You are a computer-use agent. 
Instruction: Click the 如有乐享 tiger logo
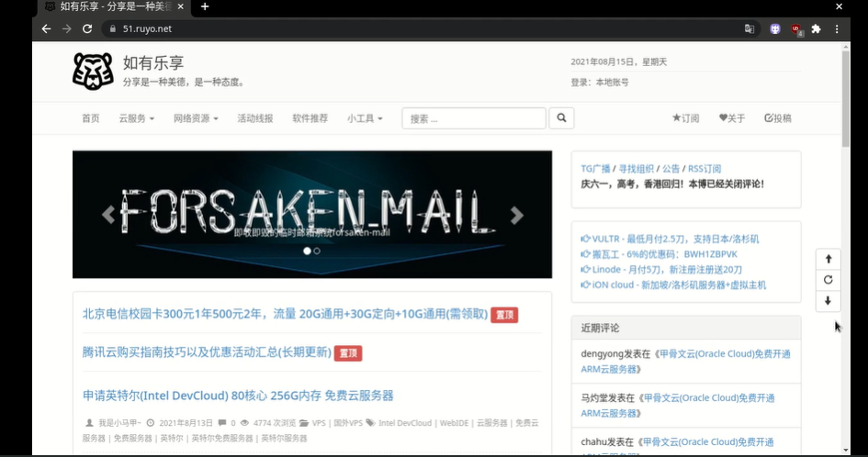[x=93, y=71]
